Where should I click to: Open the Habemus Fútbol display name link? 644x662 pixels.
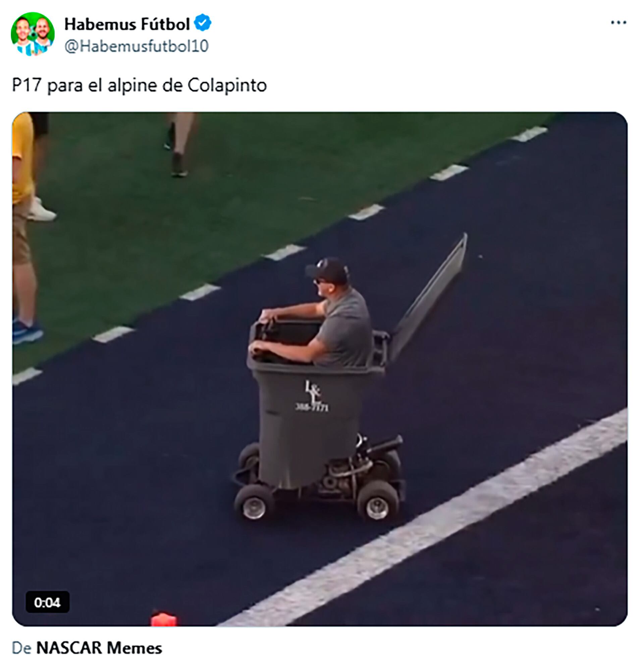127,24
